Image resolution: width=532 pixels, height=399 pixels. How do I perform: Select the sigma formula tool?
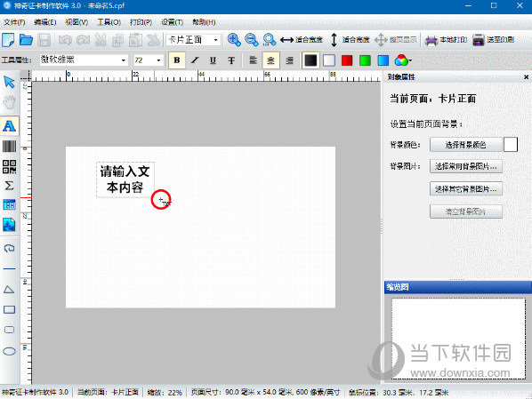click(9, 186)
